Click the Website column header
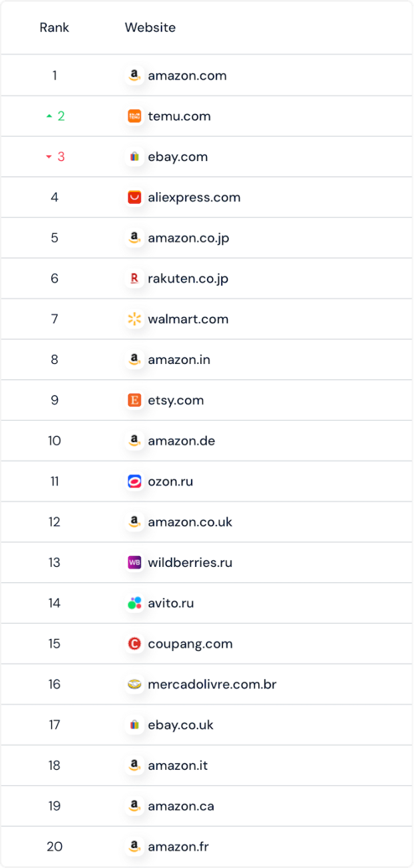Screen dimensions: 414x868 (x=150, y=27)
